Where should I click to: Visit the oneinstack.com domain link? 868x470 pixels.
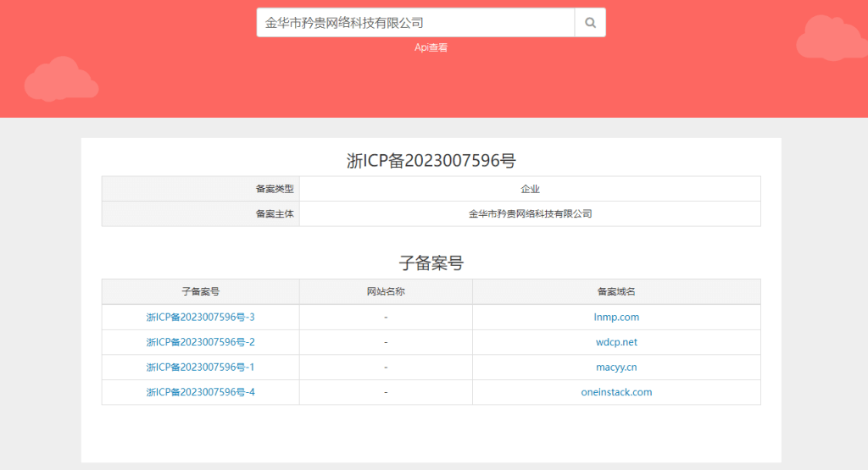click(616, 392)
